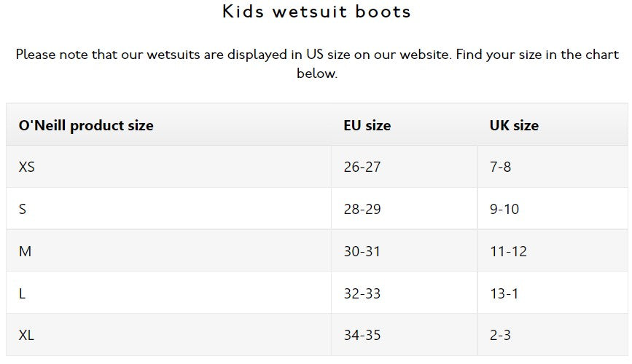This screenshot has height=364, width=632.
Task: Pick the UK size 9-10 cell
Action: [x=504, y=209]
